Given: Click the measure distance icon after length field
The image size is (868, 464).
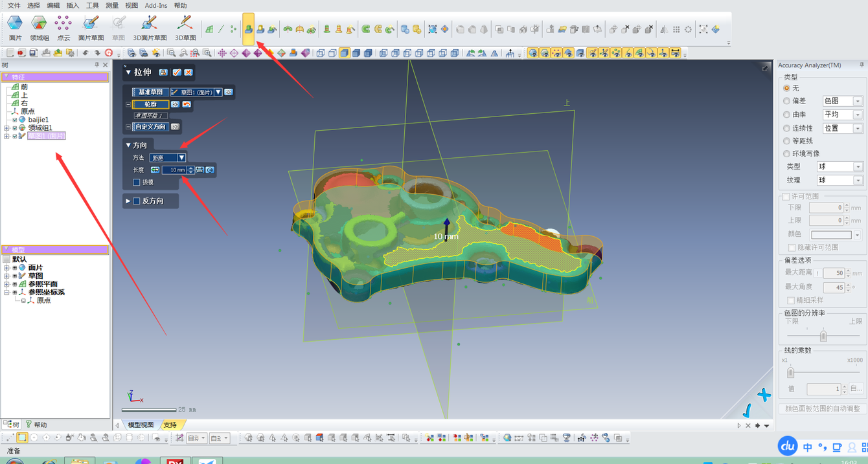Looking at the screenshot, I should [200, 170].
